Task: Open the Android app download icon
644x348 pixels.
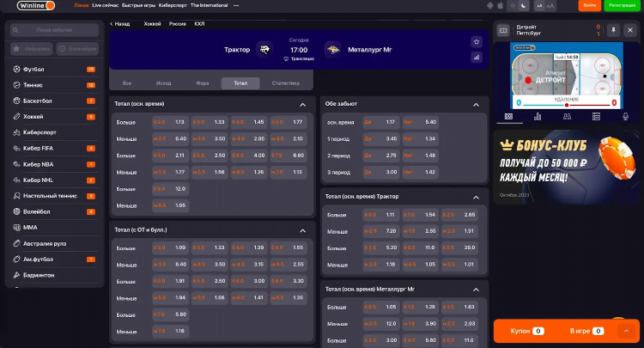Action: (490, 5)
